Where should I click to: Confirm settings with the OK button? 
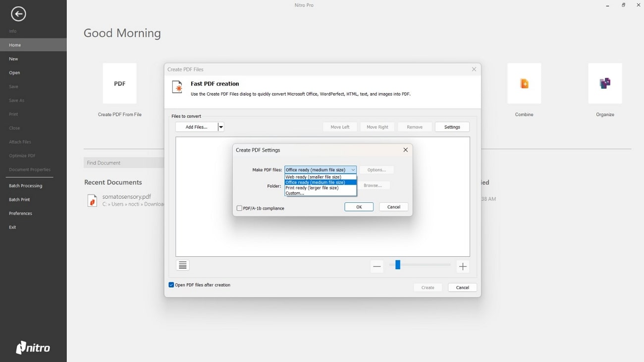(359, 207)
